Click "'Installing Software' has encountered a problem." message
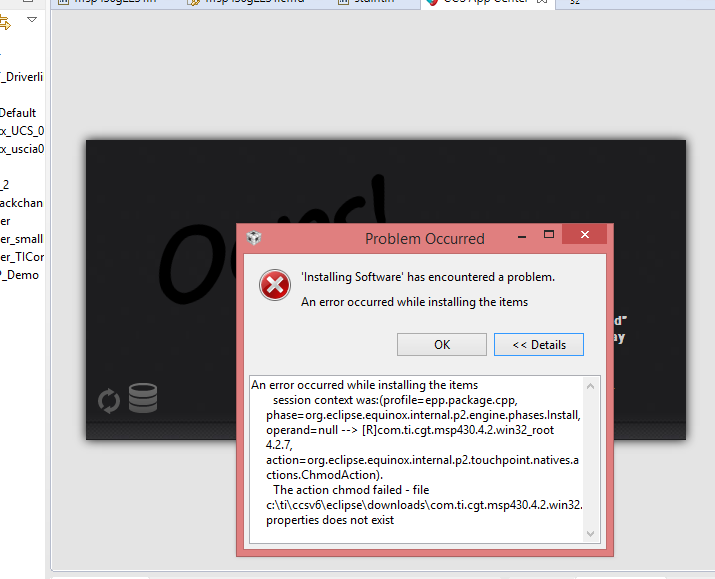 [x=428, y=277]
